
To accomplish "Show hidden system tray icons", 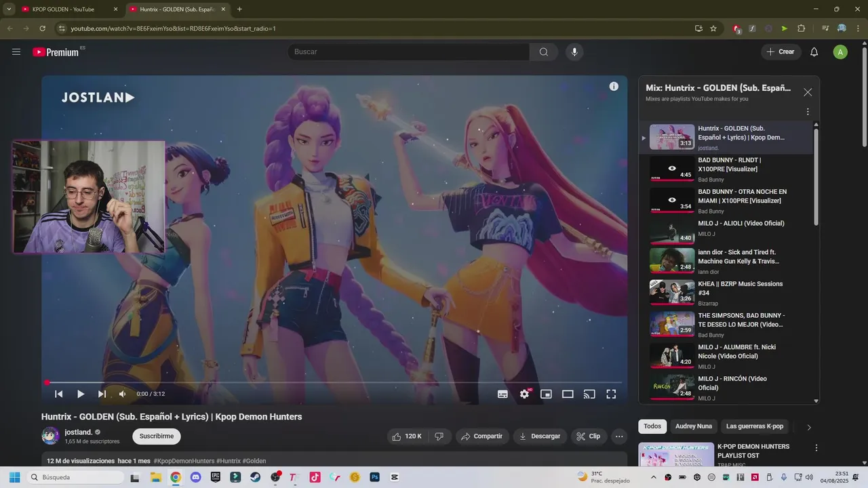I will 654,477.
